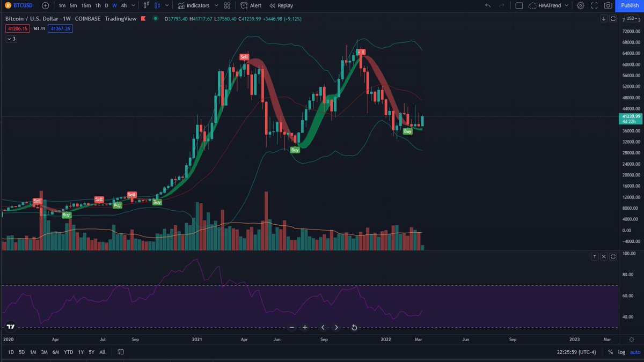Pan the chart left with the arrow

click(323, 327)
